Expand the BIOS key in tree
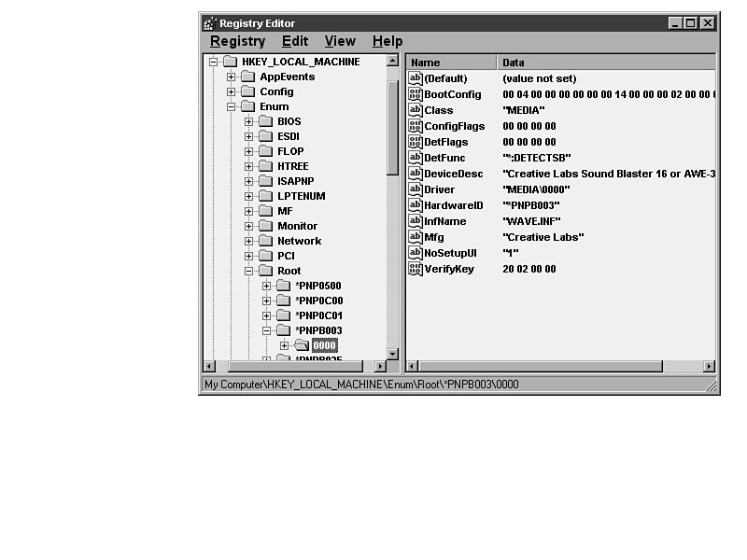 249,121
